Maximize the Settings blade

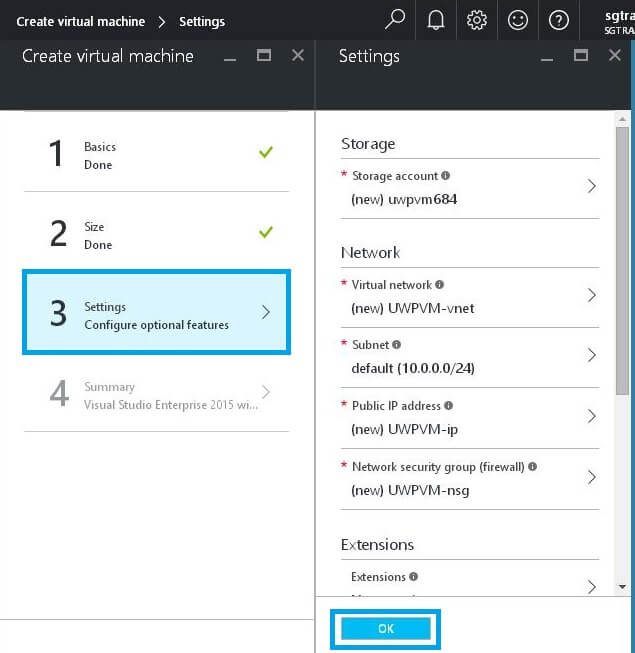coord(581,56)
